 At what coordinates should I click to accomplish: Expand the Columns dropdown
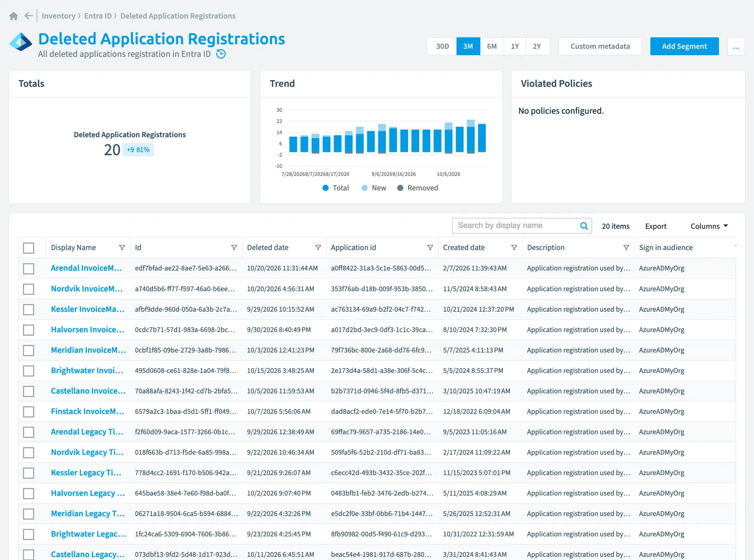coord(709,226)
